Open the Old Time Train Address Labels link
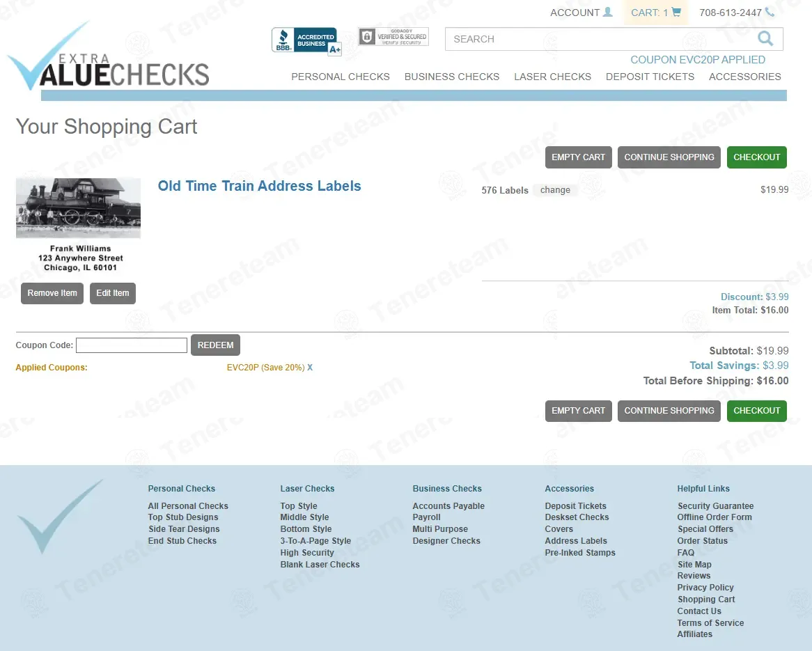The width and height of the screenshot is (812, 651). coord(260,186)
